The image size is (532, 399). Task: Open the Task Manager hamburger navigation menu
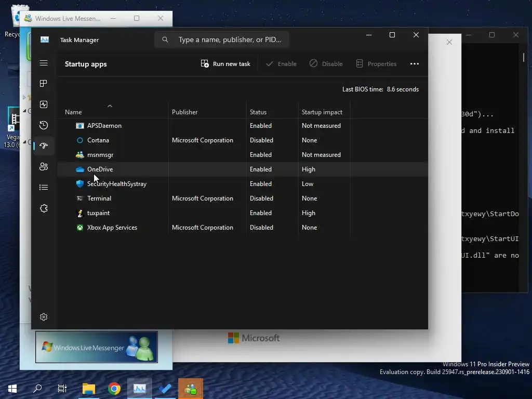(x=44, y=63)
